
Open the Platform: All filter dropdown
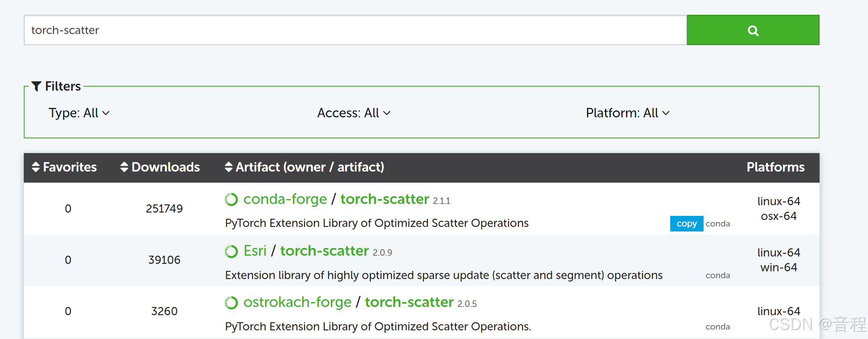pyautogui.click(x=628, y=113)
